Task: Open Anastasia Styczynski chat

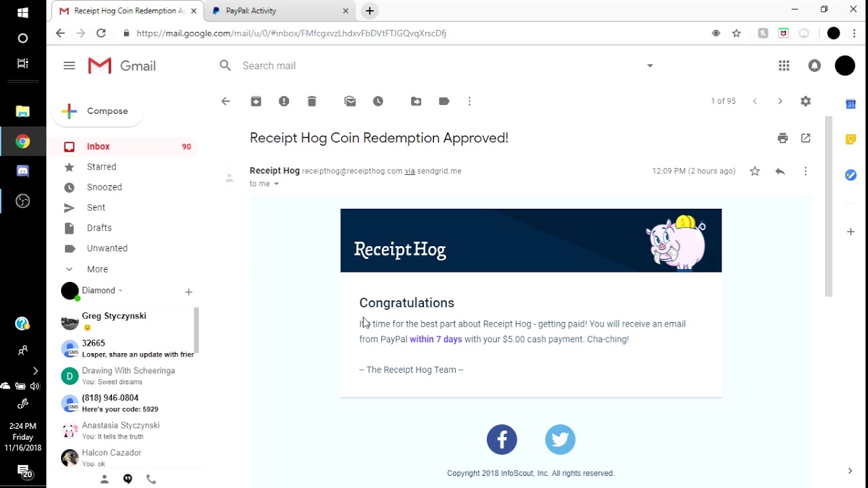Action: coord(126,430)
